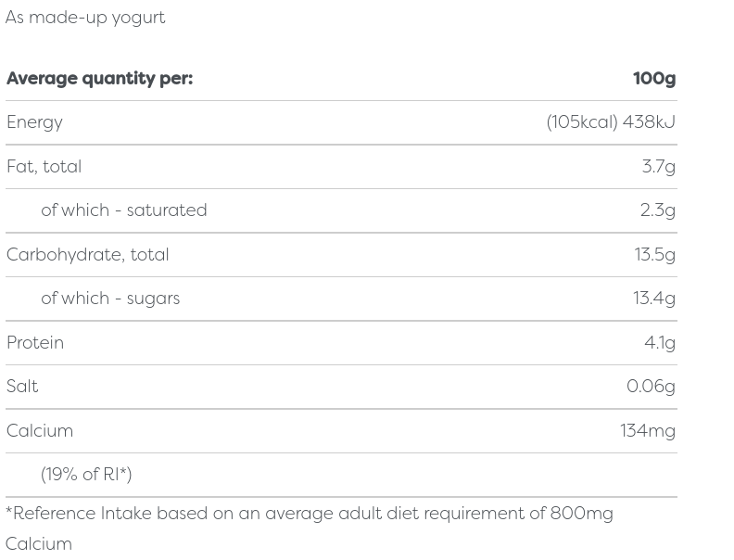Select the 'Carbohydrate, total' row label
This screenshot has height=560, width=734.
point(87,255)
